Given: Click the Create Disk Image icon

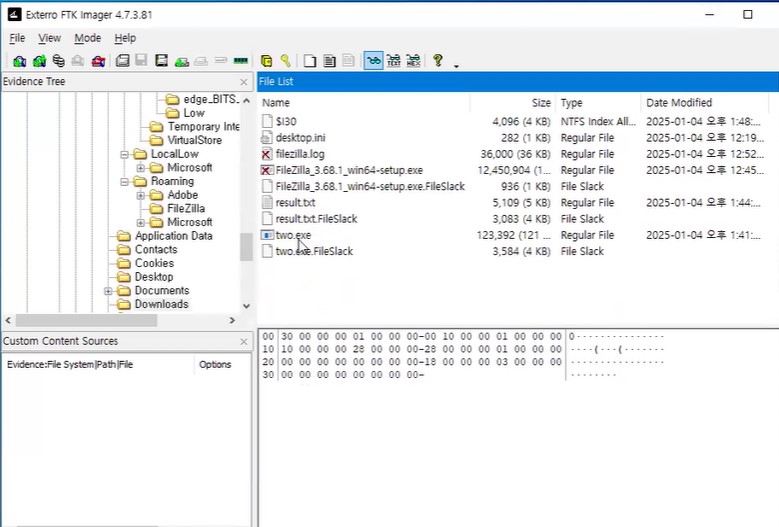Looking at the screenshot, I should (122, 61).
